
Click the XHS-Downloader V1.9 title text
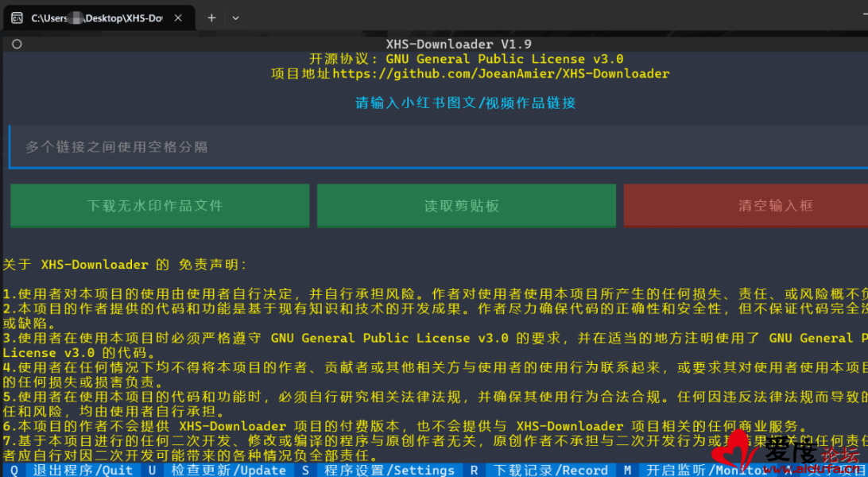pos(459,45)
